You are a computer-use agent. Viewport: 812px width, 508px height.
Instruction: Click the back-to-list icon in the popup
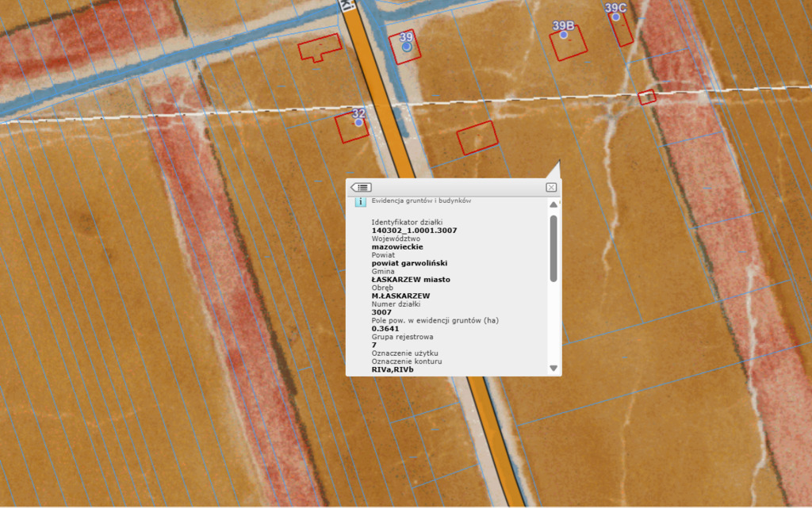tap(361, 187)
